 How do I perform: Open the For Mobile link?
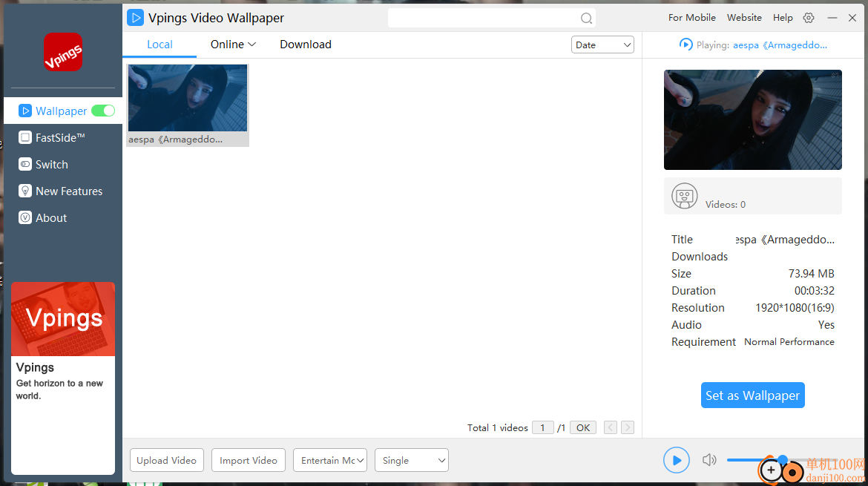pyautogui.click(x=691, y=18)
